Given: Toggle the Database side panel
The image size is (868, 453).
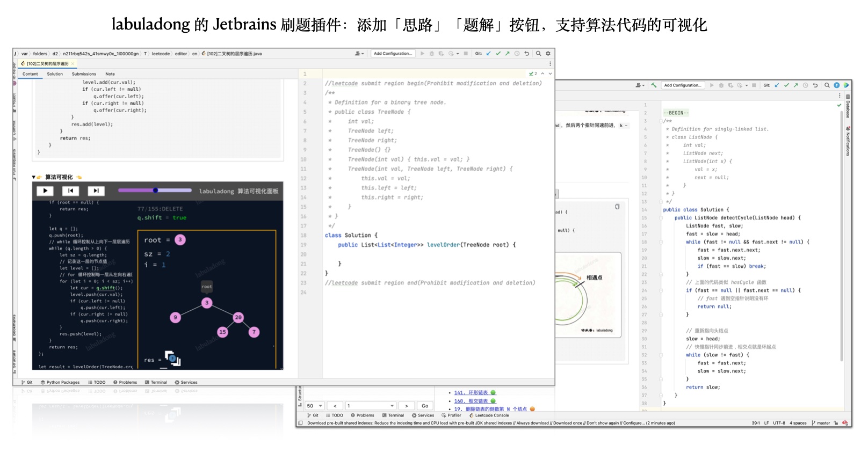Looking at the screenshot, I should tap(848, 106).
